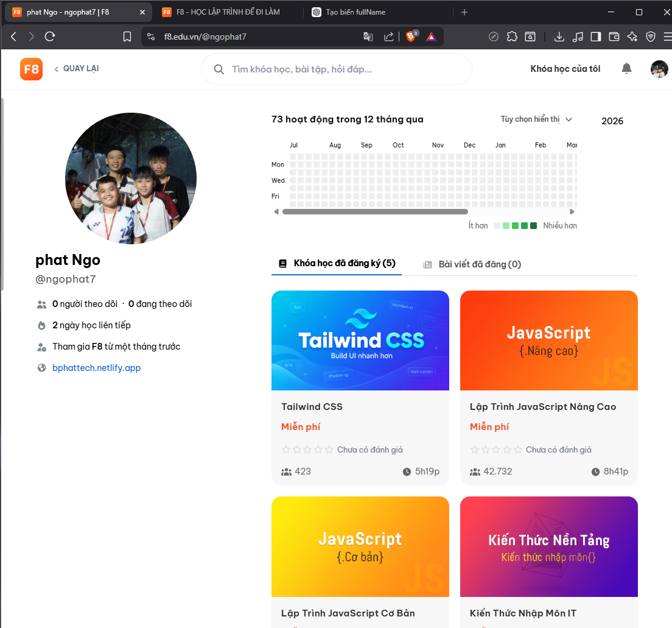Click heatmap scroll right arrow
This screenshot has height=628, width=672.
(x=572, y=211)
